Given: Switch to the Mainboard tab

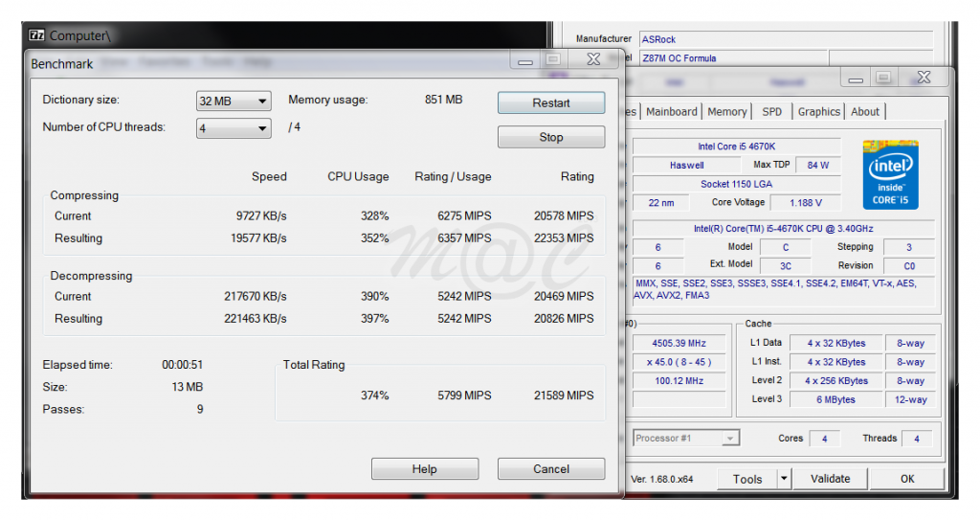Looking at the screenshot, I should 671,112.
